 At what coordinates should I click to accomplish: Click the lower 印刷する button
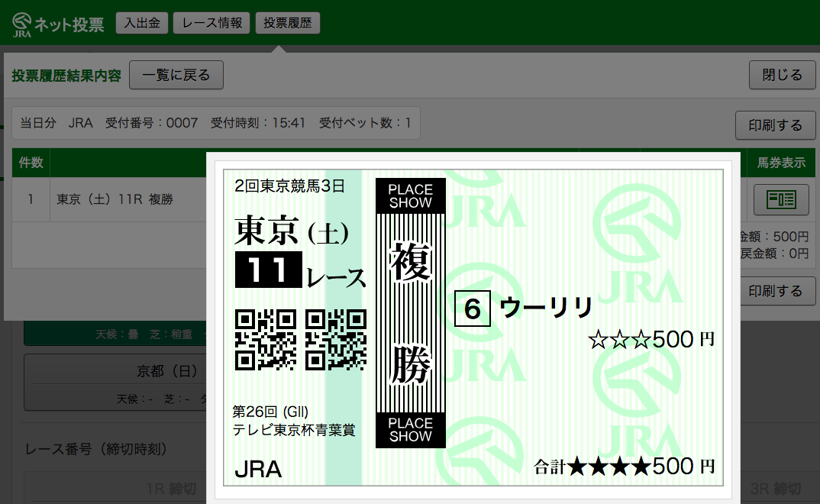[x=778, y=291]
